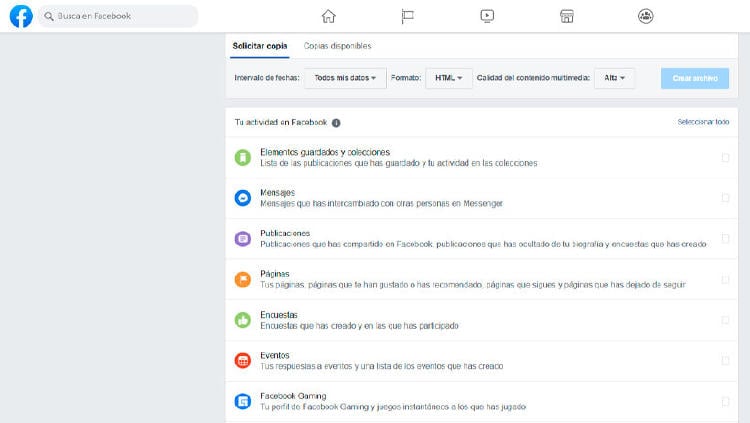Expand the HTML format dropdown

[449, 78]
